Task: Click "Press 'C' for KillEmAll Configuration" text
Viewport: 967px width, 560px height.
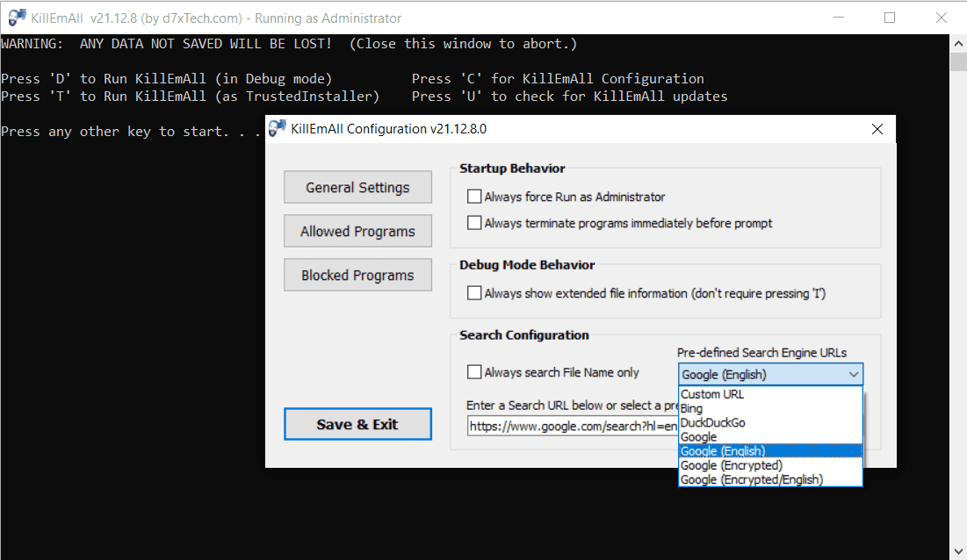Action: pos(558,79)
